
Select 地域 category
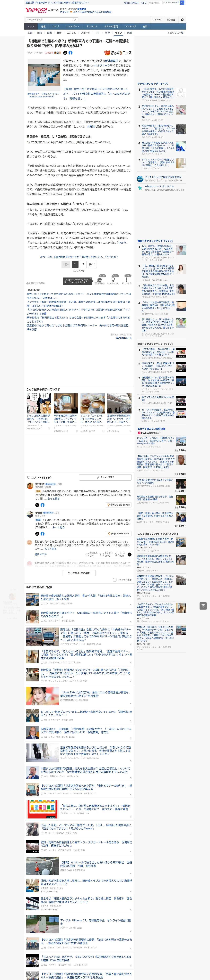(129, 33)
